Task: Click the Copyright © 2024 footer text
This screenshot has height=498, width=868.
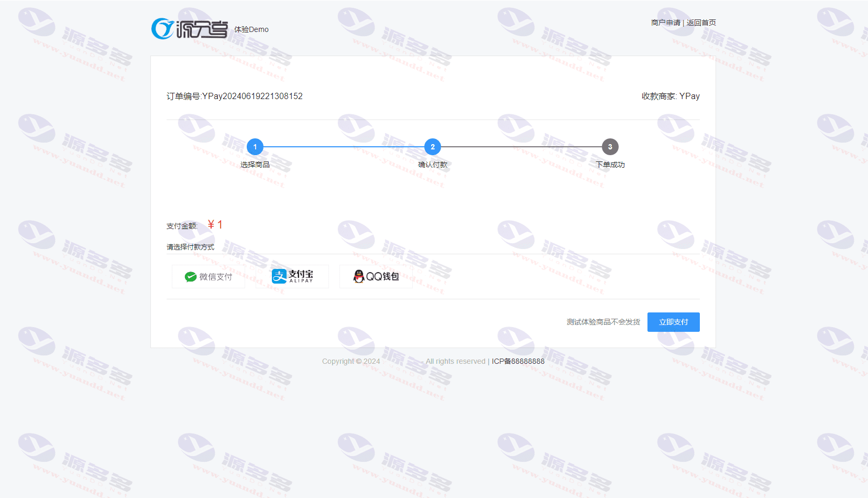Action: tap(351, 361)
